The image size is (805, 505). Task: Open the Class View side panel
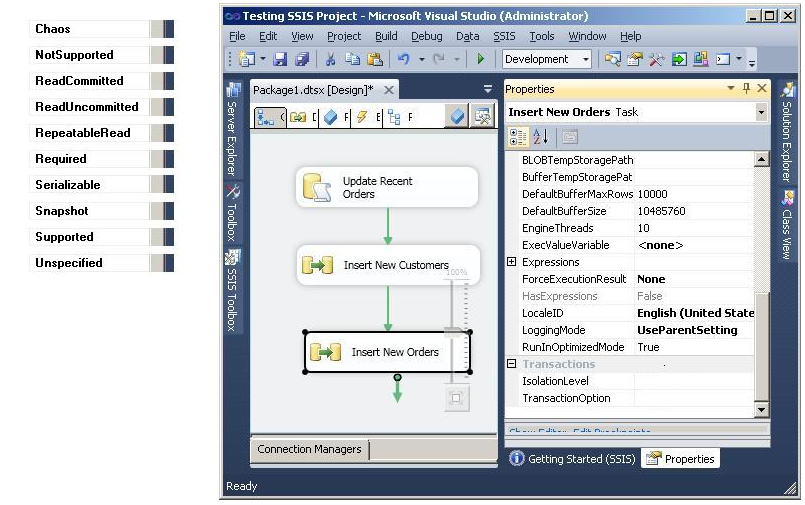tap(787, 225)
